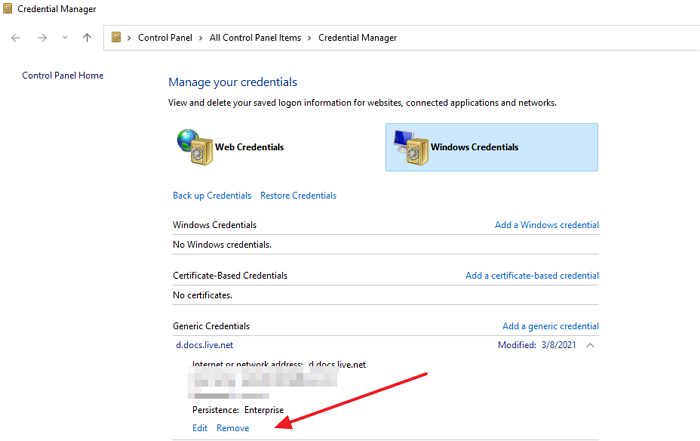Click the Up one level arrow
700x441 pixels.
[x=87, y=38]
